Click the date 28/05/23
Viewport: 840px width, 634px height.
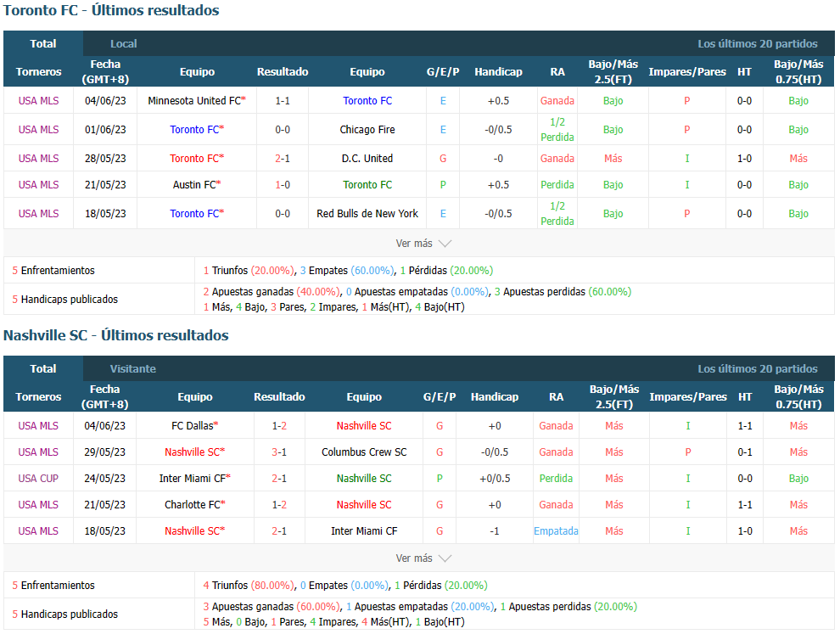[x=105, y=159]
